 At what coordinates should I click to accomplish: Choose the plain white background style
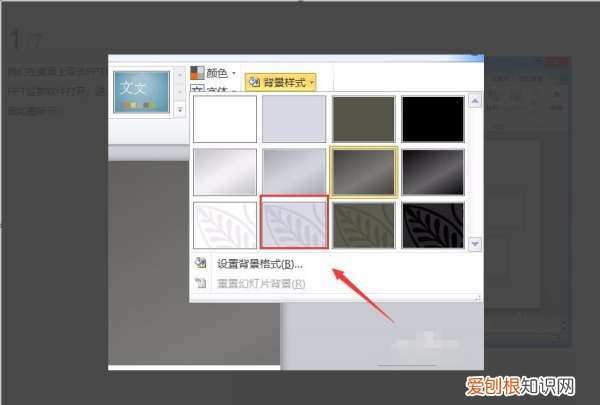(x=225, y=119)
